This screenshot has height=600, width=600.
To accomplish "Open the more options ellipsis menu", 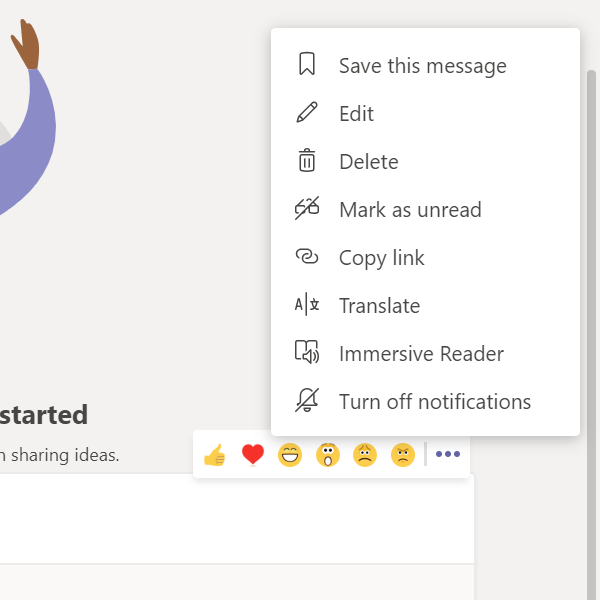I will [448, 454].
